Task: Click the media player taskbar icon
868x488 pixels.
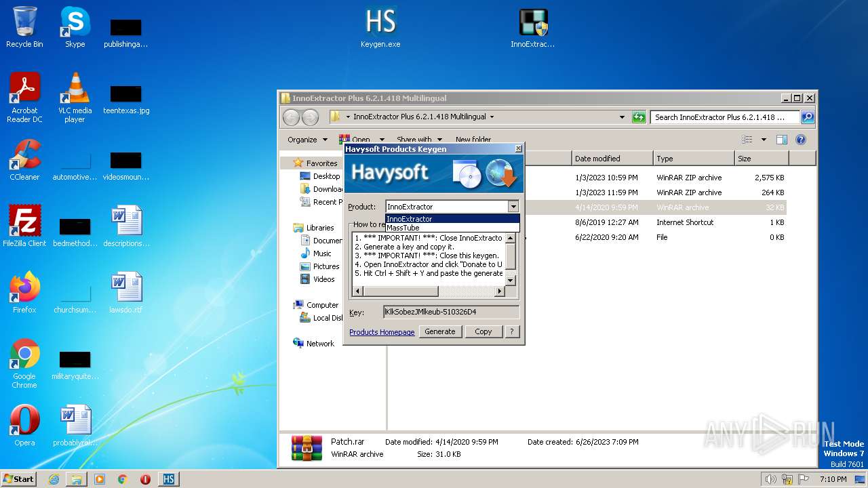Action: pyautogui.click(x=100, y=479)
